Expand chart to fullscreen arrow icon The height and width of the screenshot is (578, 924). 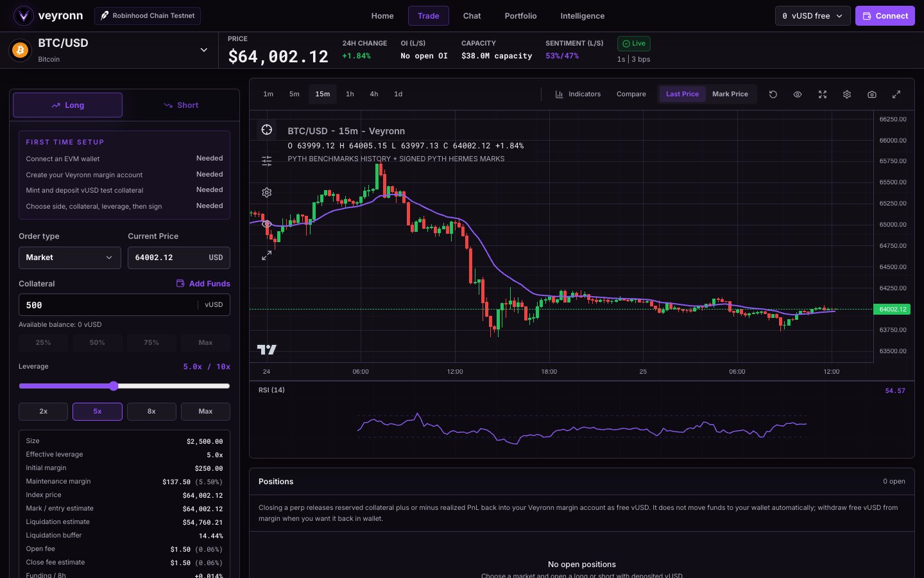pos(896,94)
